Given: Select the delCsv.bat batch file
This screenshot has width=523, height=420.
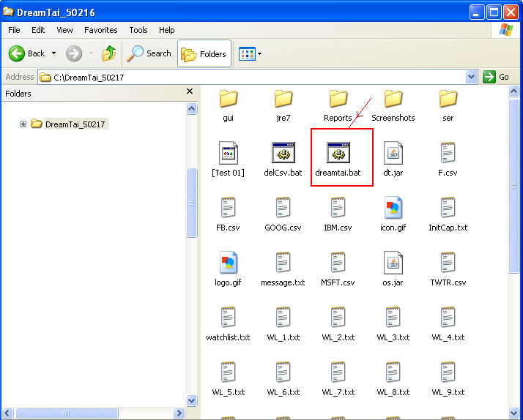Looking at the screenshot, I should pyautogui.click(x=283, y=160).
